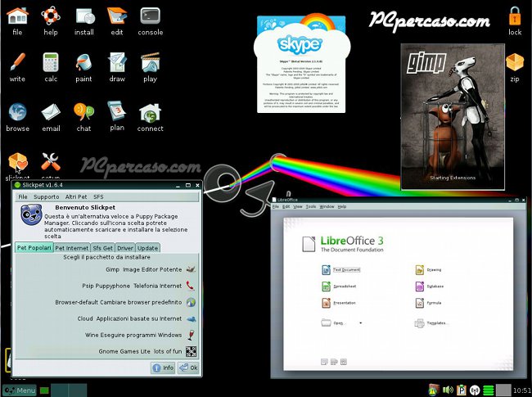Open Window menu in LibreOffice
532x397 pixels.
327,206
